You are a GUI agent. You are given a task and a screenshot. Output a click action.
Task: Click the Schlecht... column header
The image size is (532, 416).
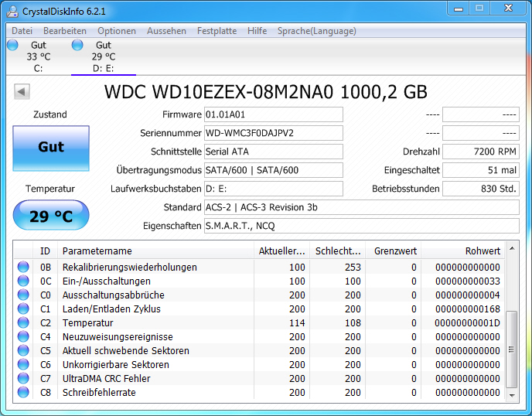[338, 251]
